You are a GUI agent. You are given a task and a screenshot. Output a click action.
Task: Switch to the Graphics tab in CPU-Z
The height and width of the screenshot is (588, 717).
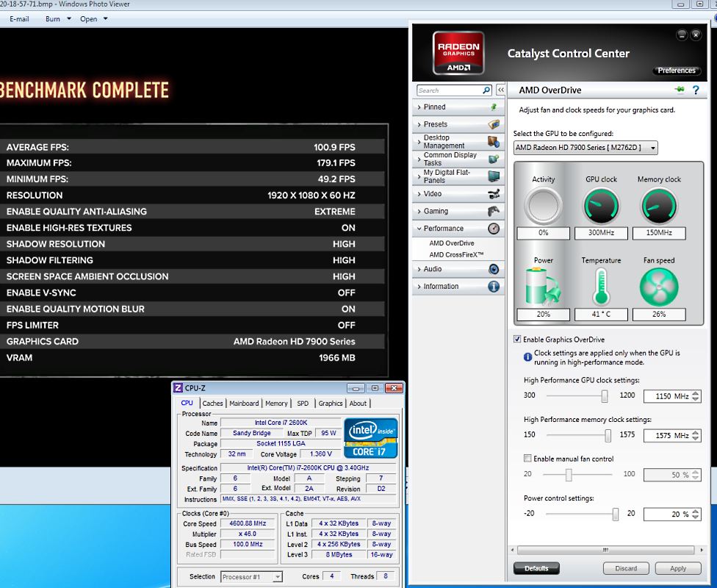(x=330, y=403)
